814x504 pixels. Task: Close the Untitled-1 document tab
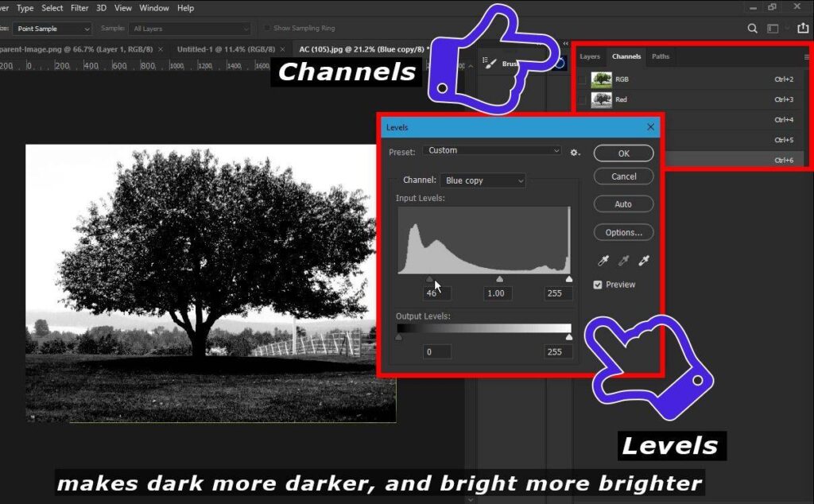point(282,49)
